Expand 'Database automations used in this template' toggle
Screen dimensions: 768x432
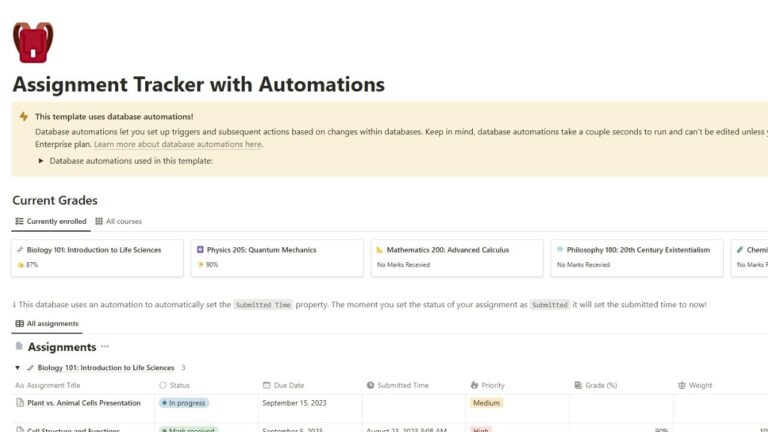click(x=41, y=160)
